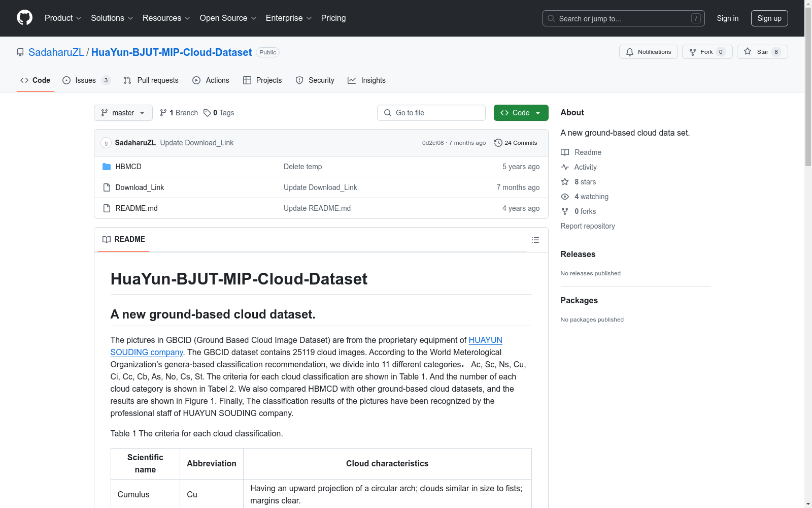Click the Download_Link file icon

[107, 187]
